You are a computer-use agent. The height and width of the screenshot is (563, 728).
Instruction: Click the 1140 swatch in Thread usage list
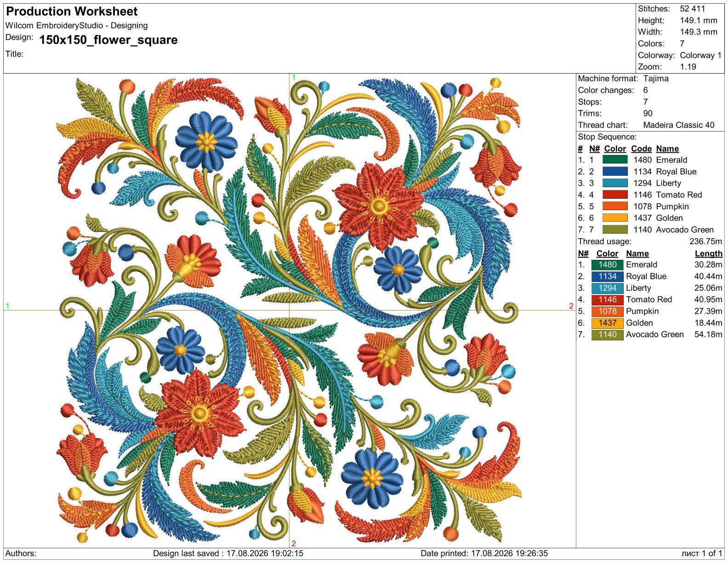tap(607, 334)
